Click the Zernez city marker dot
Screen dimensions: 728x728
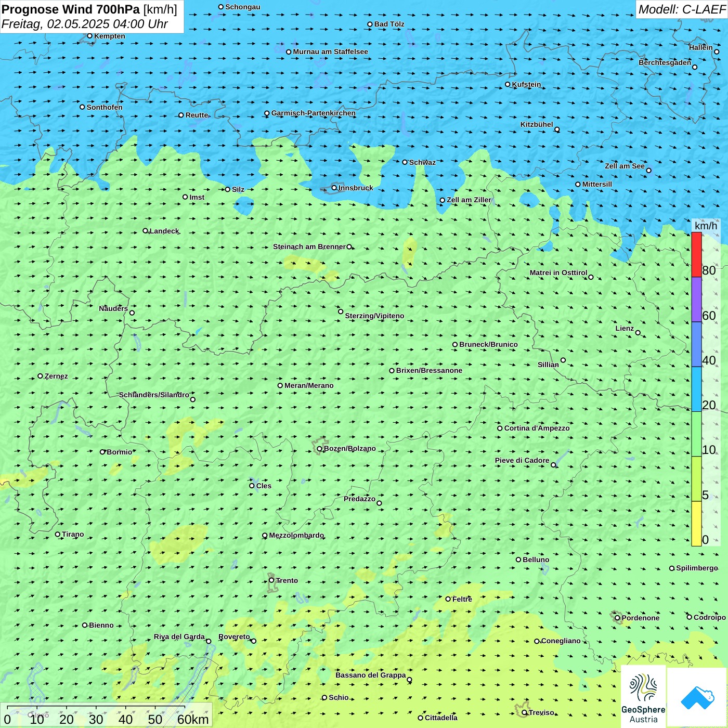coord(41,376)
